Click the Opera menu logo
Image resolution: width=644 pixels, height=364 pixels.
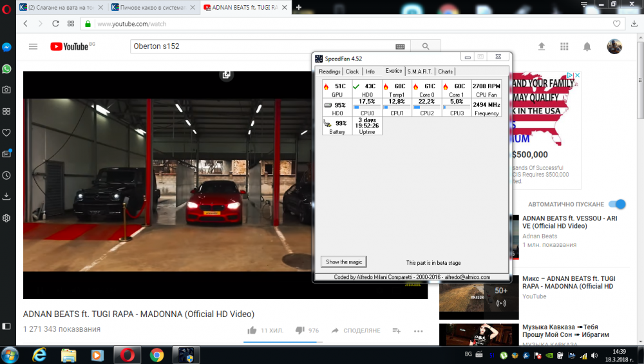(x=6, y=8)
